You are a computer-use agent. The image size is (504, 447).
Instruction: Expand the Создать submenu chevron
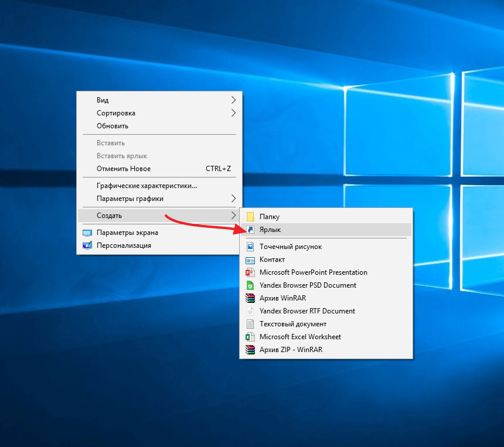(234, 216)
